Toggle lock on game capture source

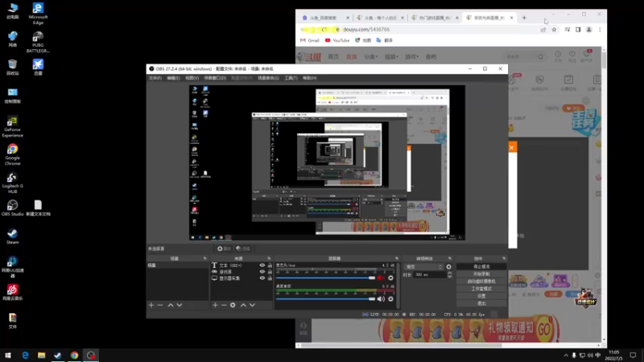(x=270, y=272)
